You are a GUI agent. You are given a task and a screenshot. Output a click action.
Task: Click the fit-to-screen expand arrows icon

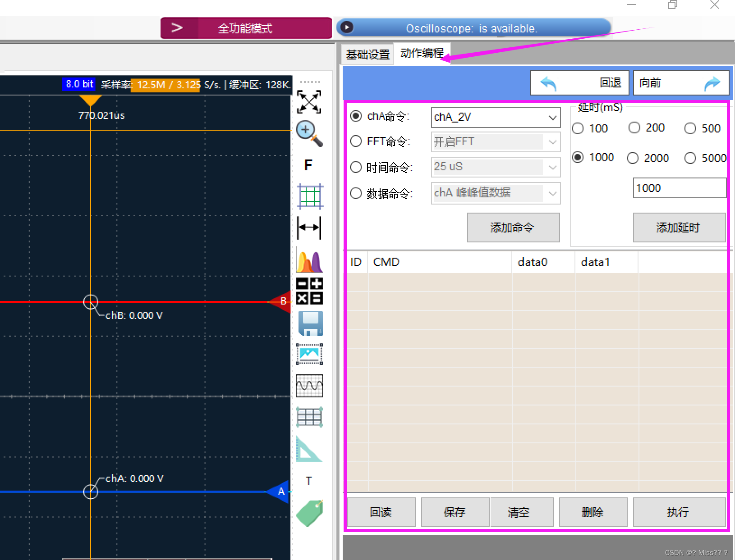point(309,101)
